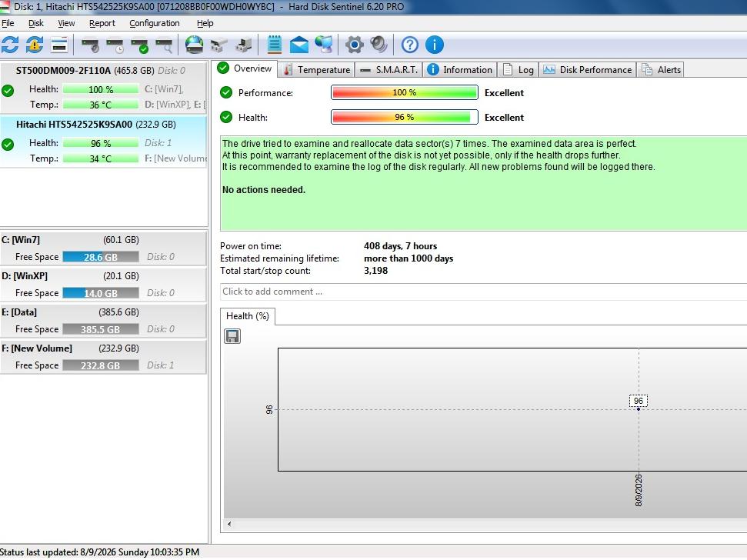The height and width of the screenshot is (560, 747).
Task: Click the 'Status last updated' status bar text
Action: click(x=99, y=552)
